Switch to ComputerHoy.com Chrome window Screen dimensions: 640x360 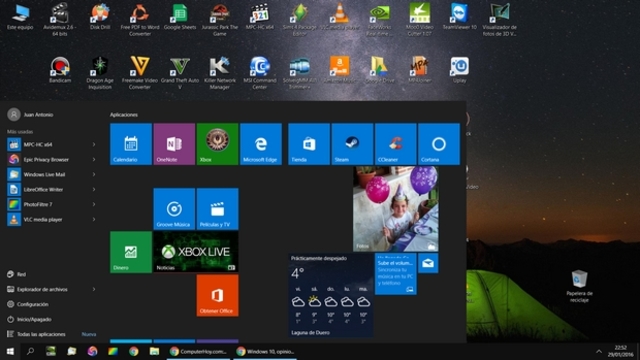[198, 351]
